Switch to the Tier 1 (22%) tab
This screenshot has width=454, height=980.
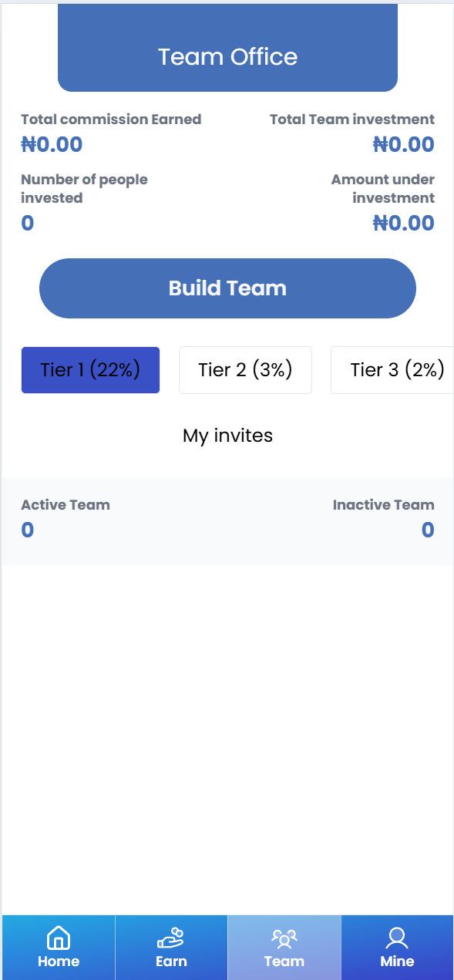tap(90, 370)
